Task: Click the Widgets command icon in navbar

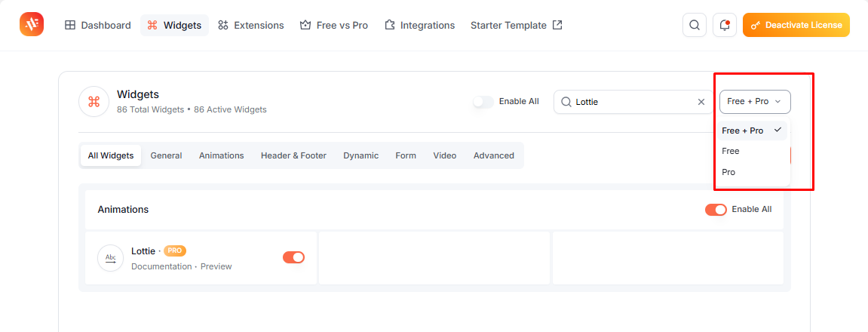Action: [x=153, y=26]
